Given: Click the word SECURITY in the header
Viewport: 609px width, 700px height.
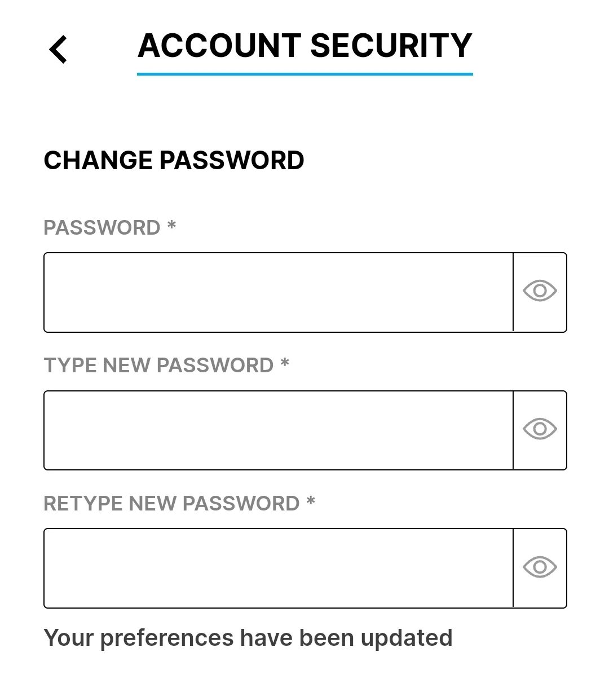Looking at the screenshot, I should 391,46.
